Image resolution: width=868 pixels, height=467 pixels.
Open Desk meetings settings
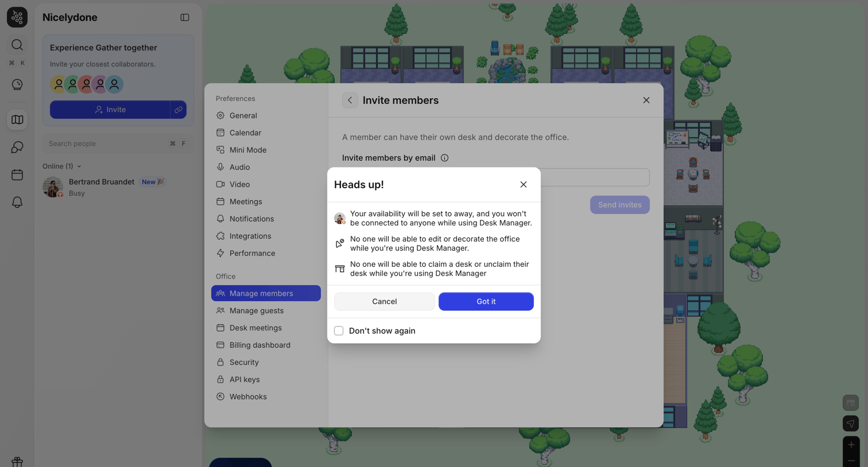pos(266,328)
